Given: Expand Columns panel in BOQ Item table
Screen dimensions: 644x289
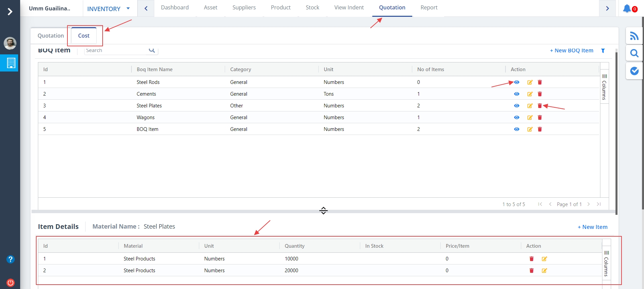Looking at the screenshot, I should pyautogui.click(x=604, y=87).
